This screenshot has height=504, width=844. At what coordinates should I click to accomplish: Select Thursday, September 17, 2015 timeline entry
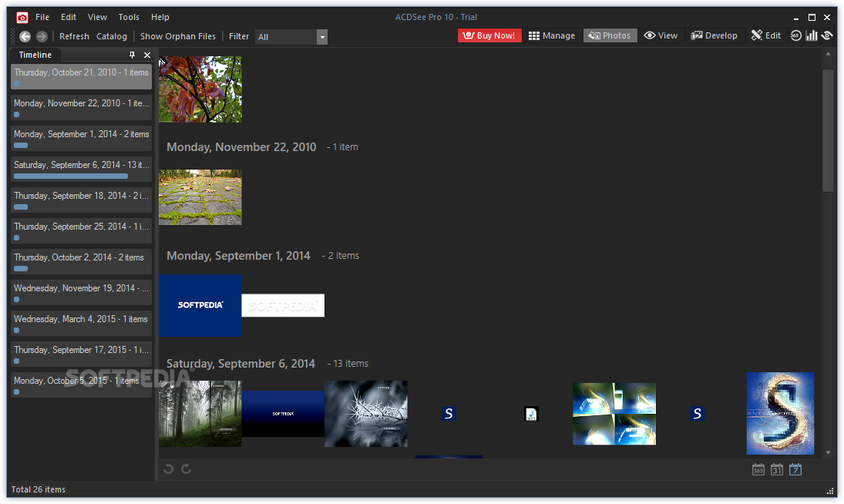coord(81,354)
